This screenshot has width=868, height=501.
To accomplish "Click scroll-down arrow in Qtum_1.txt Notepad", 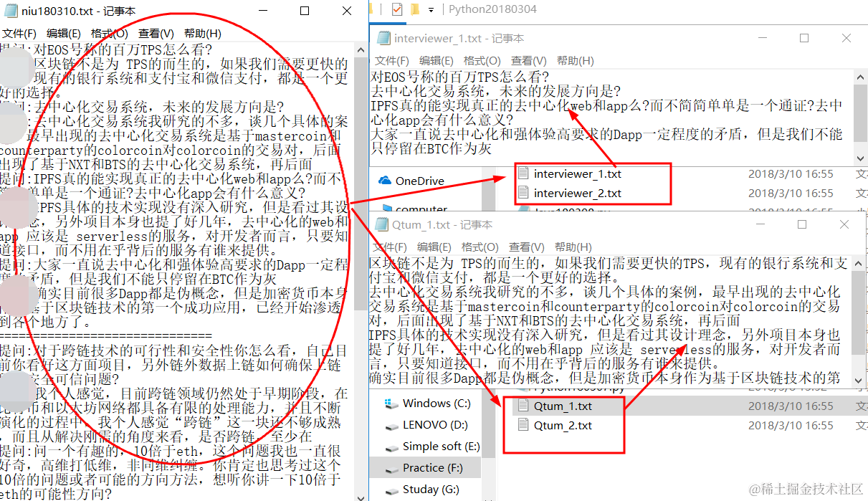I will pos(859,382).
